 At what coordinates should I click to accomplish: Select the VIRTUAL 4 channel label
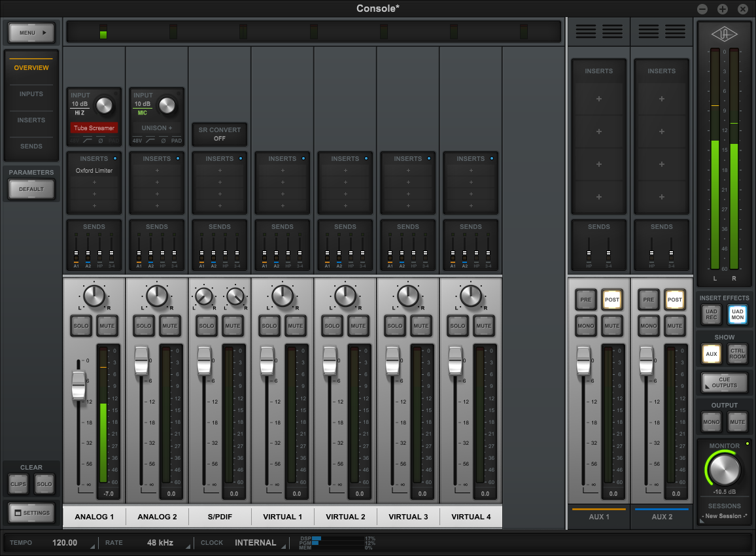(471, 517)
